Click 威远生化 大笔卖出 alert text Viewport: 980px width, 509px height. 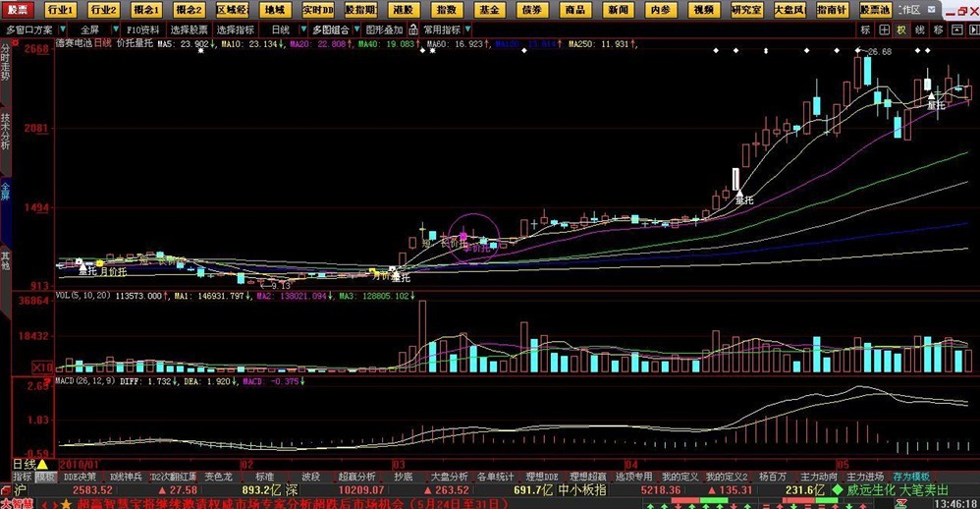click(x=897, y=490)
